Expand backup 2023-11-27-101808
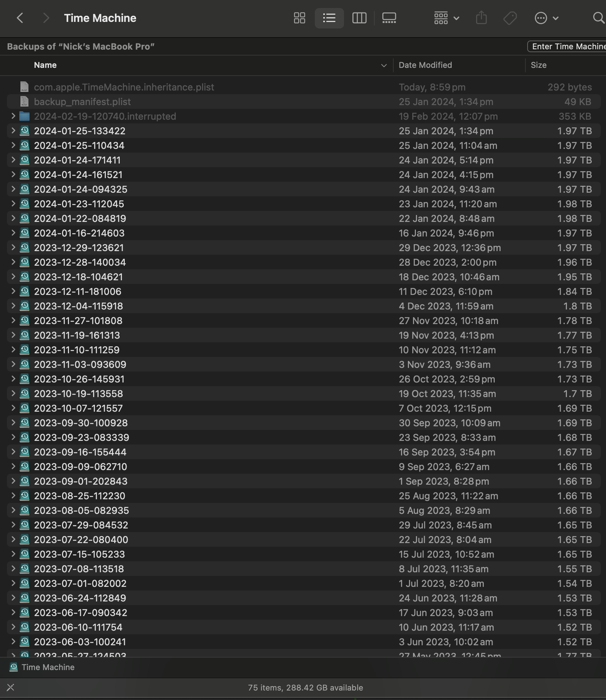 click(13, 320)
